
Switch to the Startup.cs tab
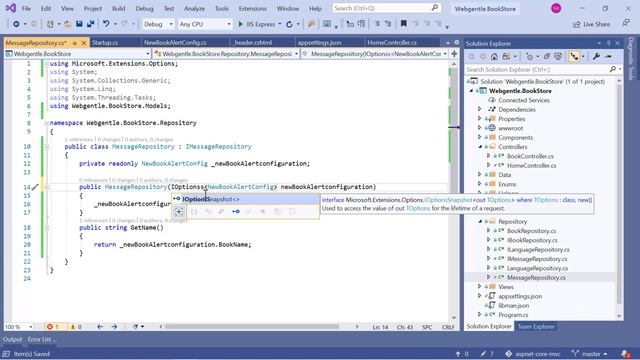click(x=105, y=42)
